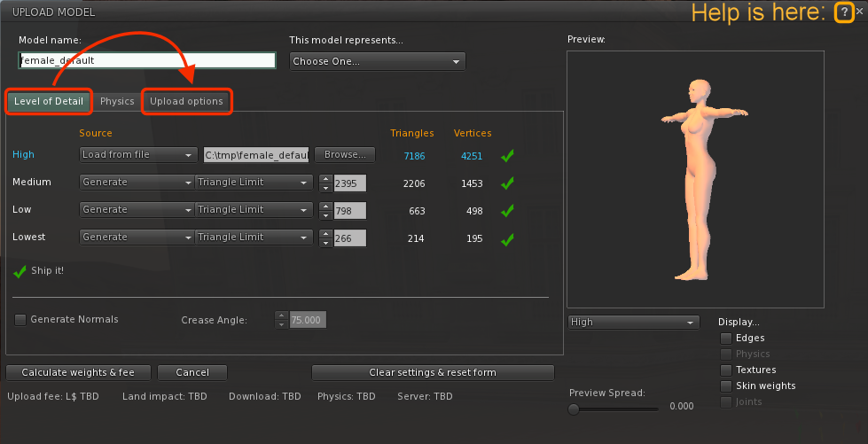Screen dimensions: 868x444
Task: Switch to the Physics tab
Action: tap(117, 101)
